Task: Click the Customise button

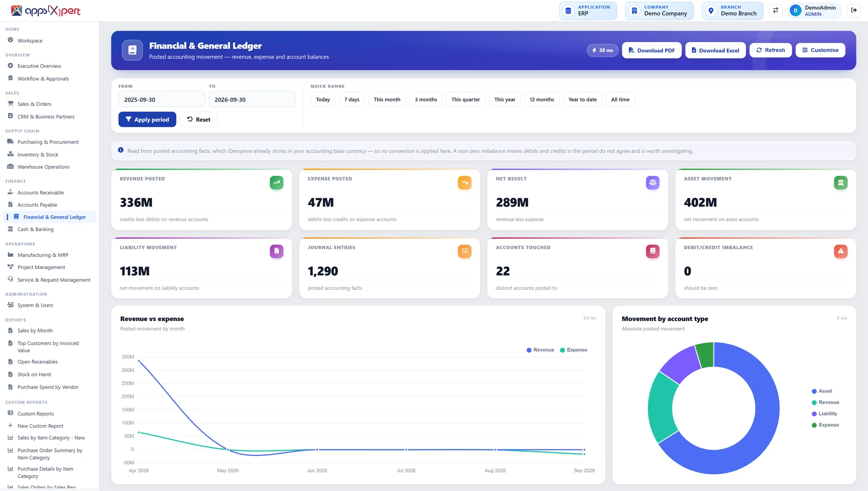Action: tap(820, 50)
